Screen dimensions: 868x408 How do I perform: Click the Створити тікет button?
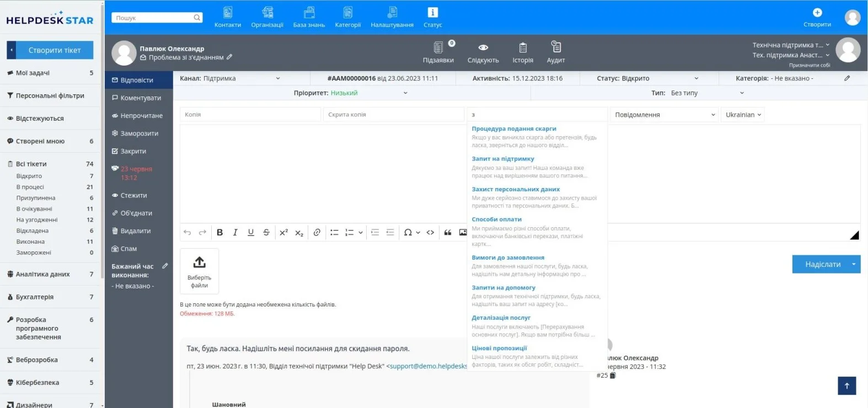(55, 50)
